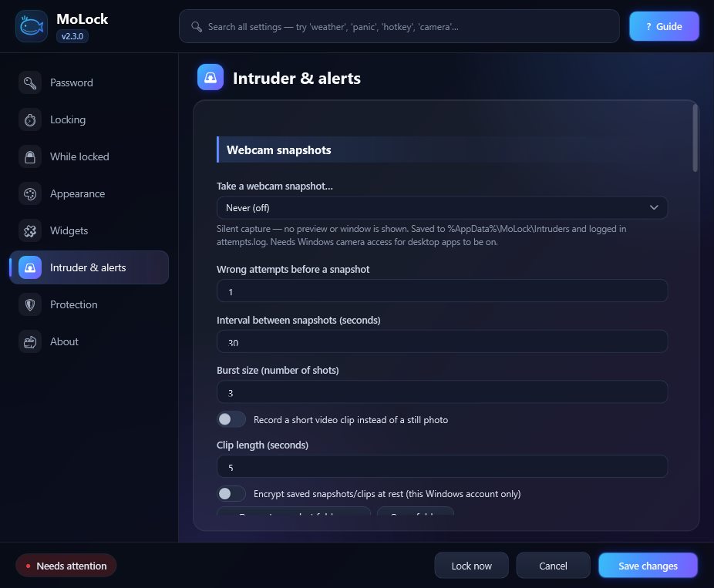Toggle record short video clip switch
This screenshot has width=714, height=588.
[231, 419]
